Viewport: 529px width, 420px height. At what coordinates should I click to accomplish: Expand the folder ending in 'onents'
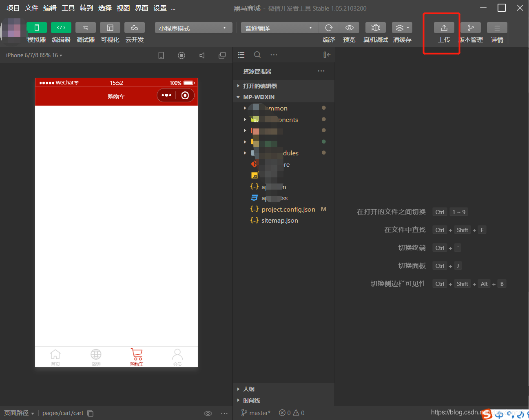point(284,119)
